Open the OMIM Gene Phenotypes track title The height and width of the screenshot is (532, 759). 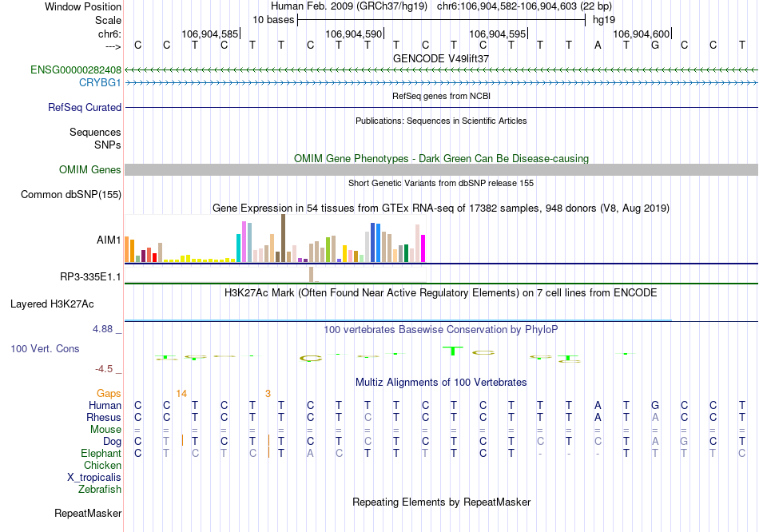(441, 159)
